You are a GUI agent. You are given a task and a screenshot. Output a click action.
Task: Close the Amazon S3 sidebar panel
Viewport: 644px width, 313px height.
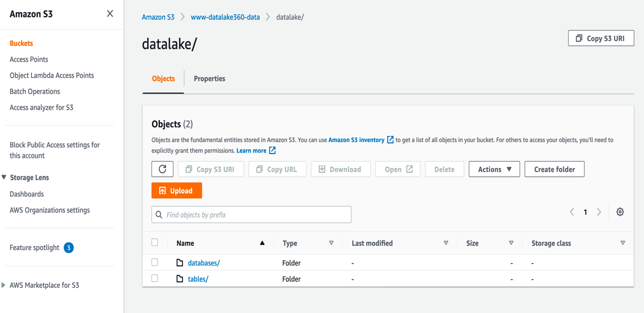click(x=110, y=14)
